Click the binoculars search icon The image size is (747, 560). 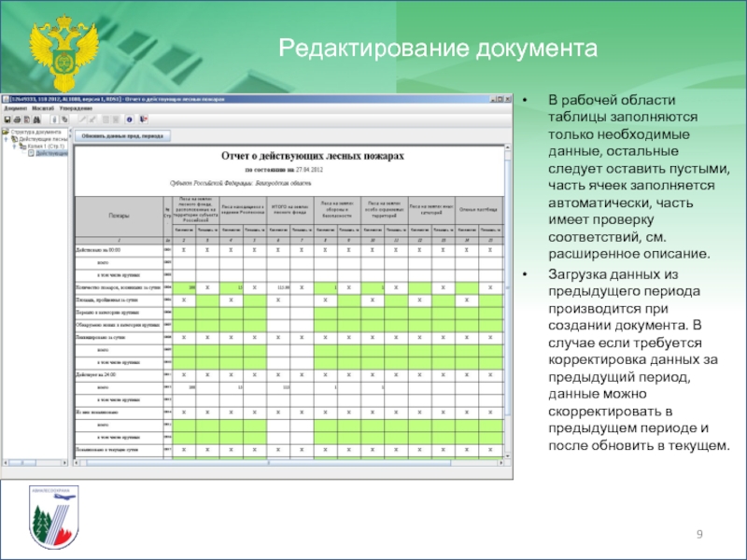pyautogui.click(x=36, y=119)
